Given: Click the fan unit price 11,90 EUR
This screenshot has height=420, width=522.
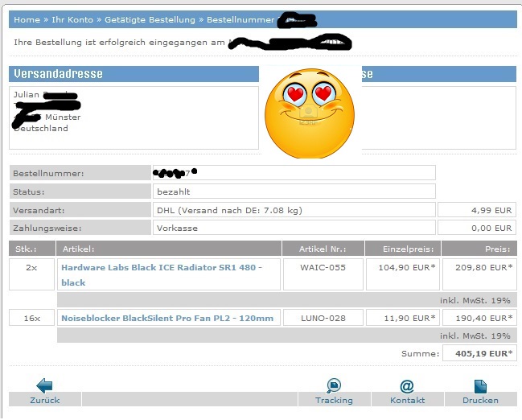Looking at the screenshot, I should pos(409,318).
